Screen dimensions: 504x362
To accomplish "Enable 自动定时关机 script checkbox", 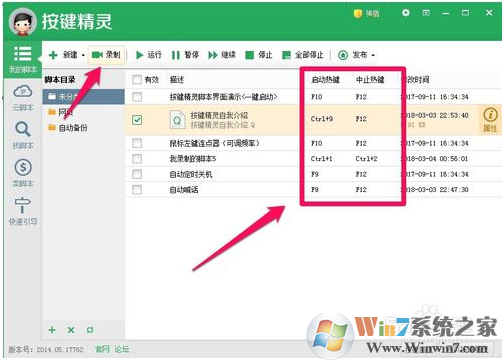I will coord(137,174).
